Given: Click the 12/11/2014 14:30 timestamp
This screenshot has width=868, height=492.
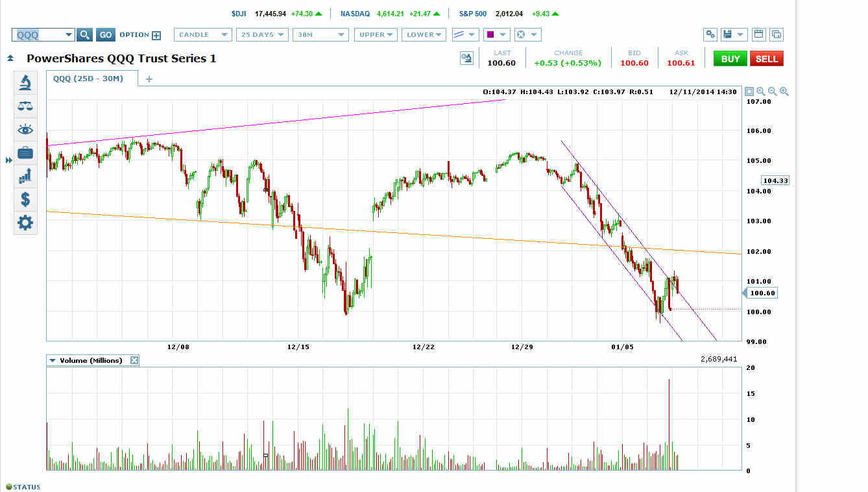Looking at the screenshot, I should pyautogui.click(x=704, y=92).
